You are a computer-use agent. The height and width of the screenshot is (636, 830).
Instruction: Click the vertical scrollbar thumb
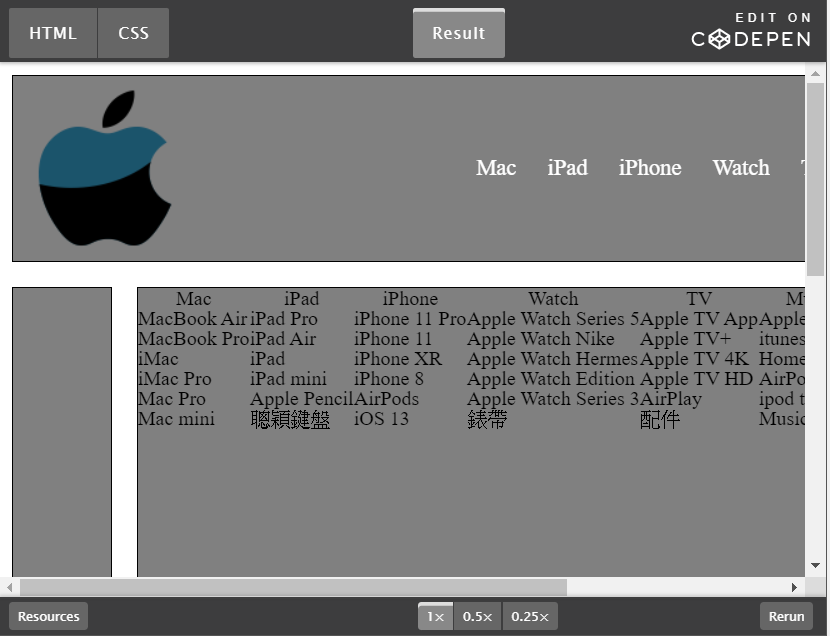point(815,179)
